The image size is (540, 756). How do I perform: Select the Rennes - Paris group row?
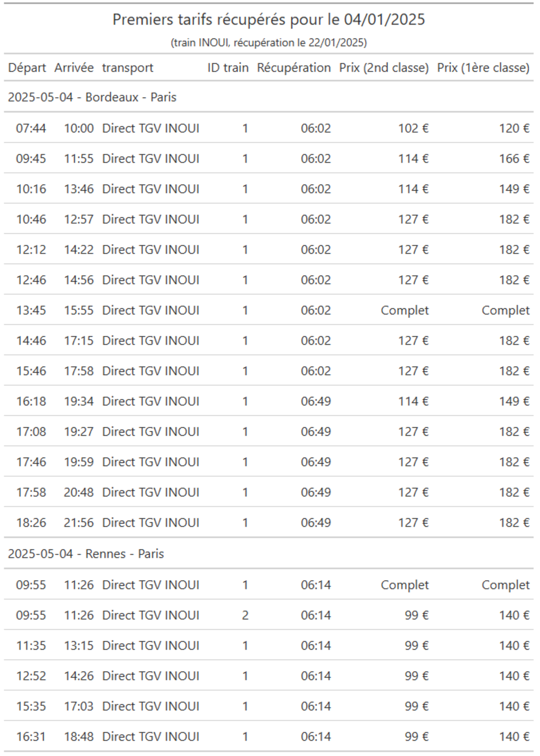coord(269,554)
